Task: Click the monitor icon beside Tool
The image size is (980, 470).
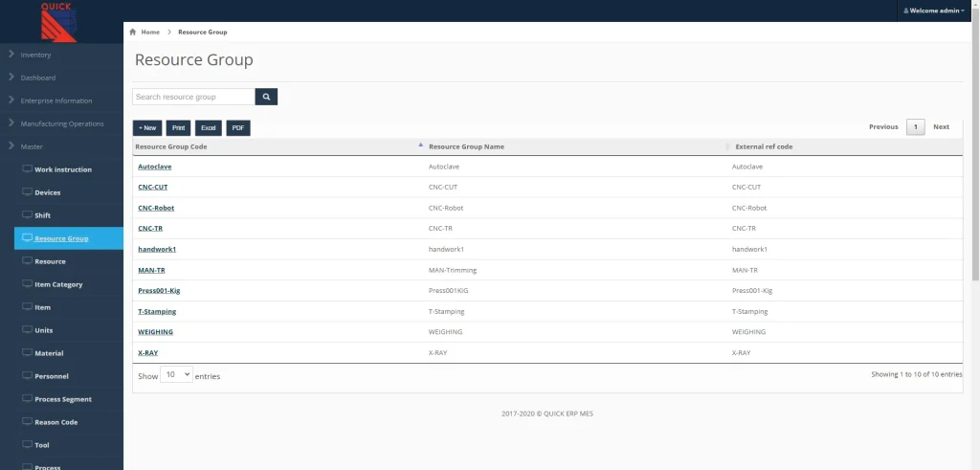Action: 27,444
